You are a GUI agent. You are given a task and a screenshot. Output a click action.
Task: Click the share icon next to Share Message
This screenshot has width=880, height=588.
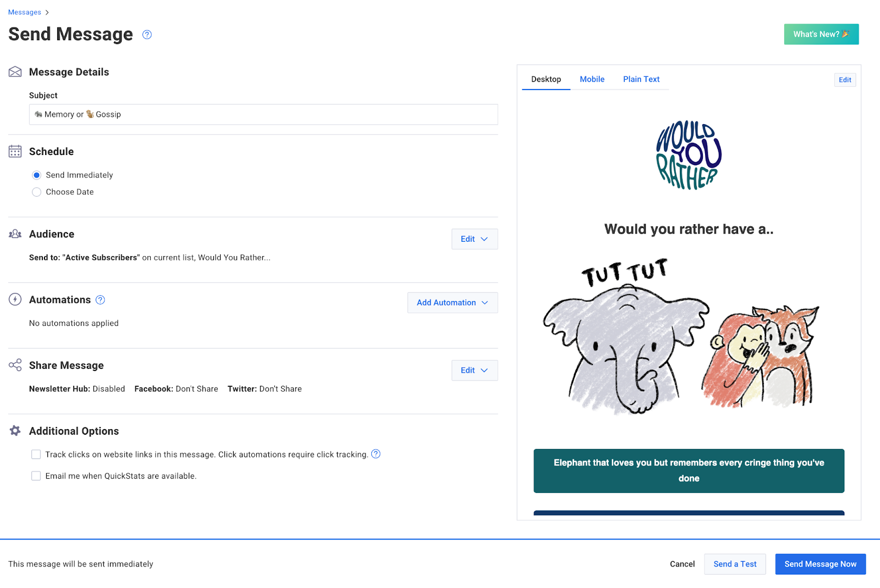tap(15, 365)
